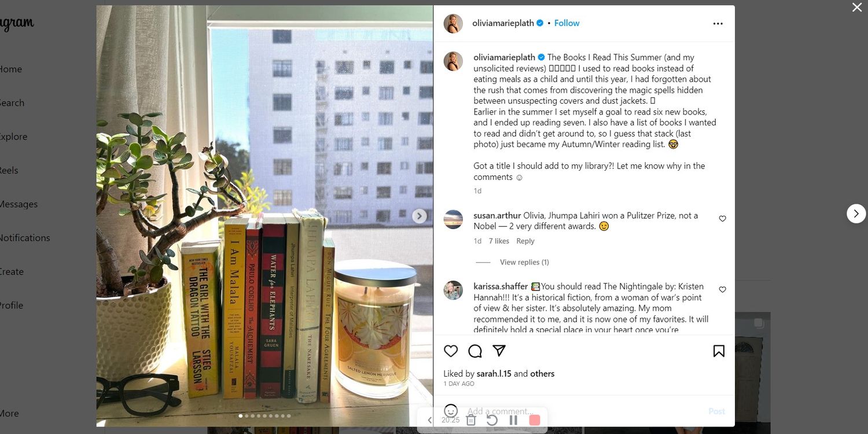Open three-dot more options menu
This screenshot has width=868, height=434.
click(x=718, y=24)
